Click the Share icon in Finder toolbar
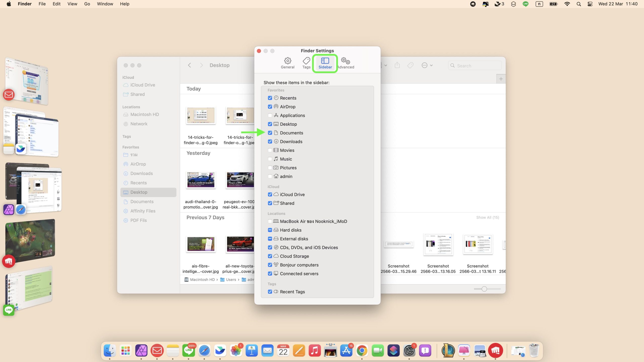 (397, 65)
